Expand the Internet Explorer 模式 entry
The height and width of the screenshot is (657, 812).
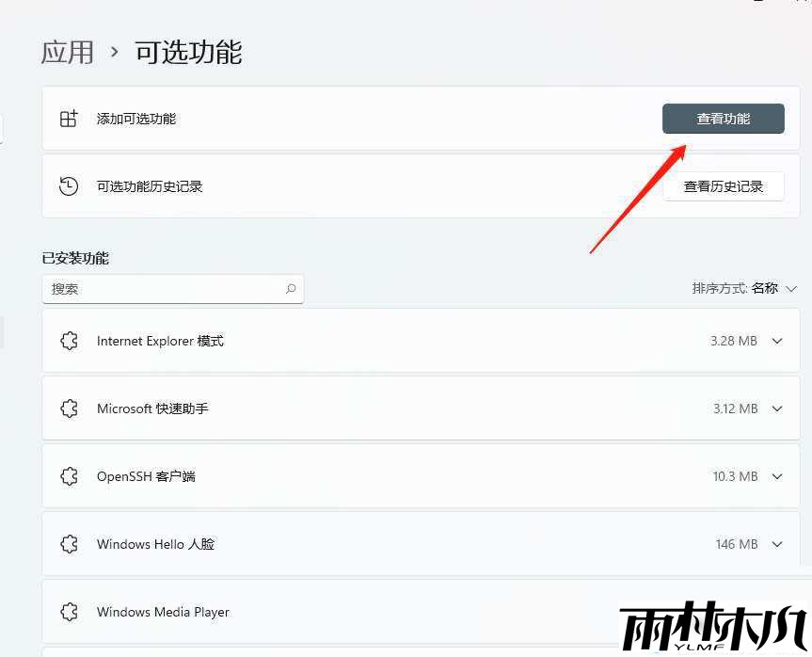778,341
